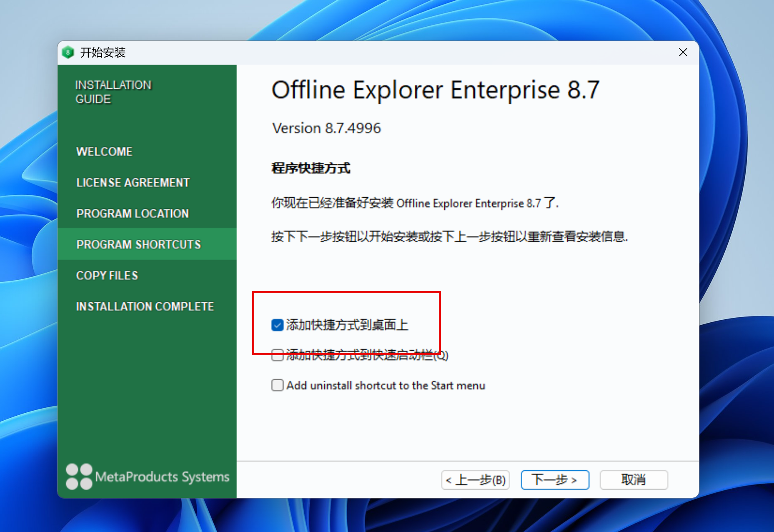Click the INSTALLATION GUIDE sidebar header
Viewport: 774px width, 532px height.
(113, 92)
